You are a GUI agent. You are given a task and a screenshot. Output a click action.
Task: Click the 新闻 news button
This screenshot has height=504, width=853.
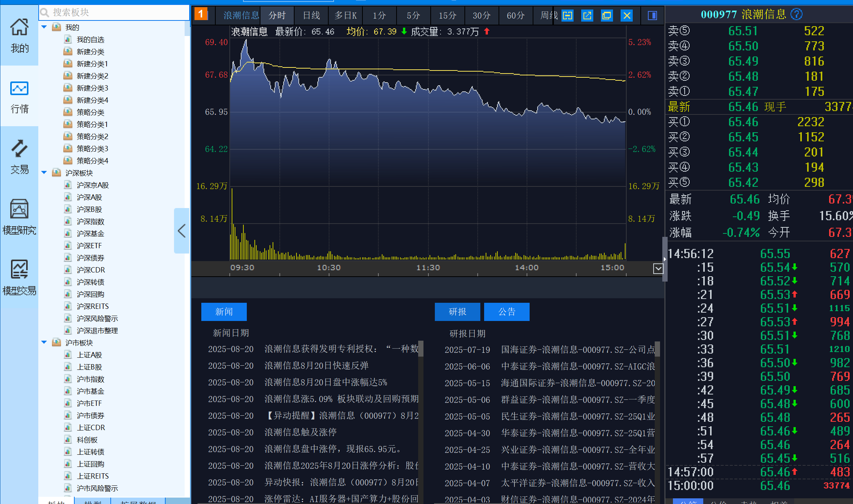pos(224,312)
